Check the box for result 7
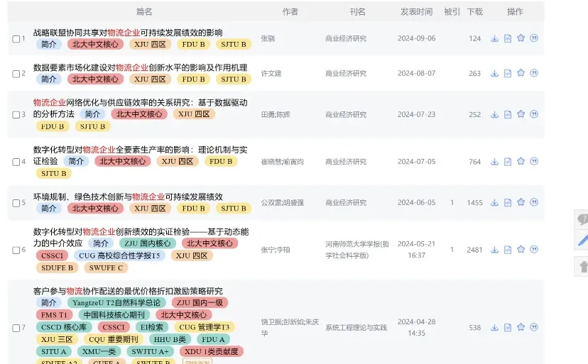The image size is (588, 364). tap(16, 328)
